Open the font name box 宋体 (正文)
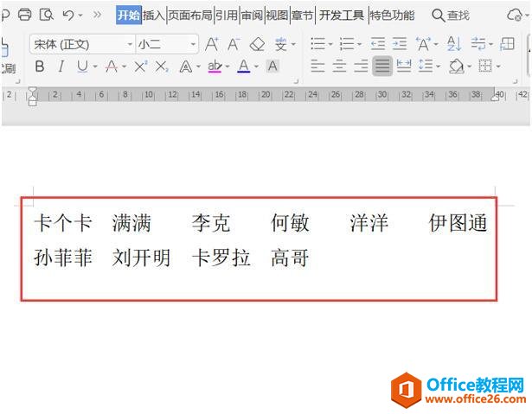This screenshot has height=414, width=532. (x=82, y=44)
